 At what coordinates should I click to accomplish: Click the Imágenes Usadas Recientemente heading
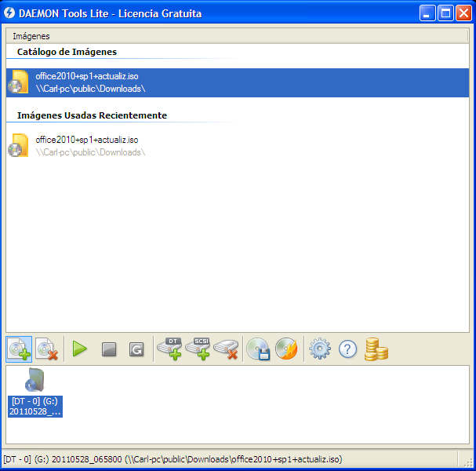pos(92,115)
